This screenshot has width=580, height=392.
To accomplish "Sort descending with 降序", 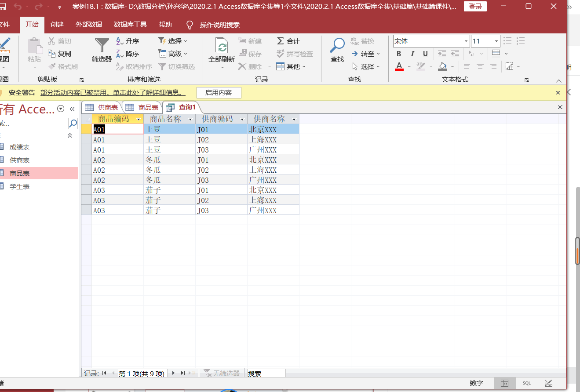I will click(x=128, y=54).
